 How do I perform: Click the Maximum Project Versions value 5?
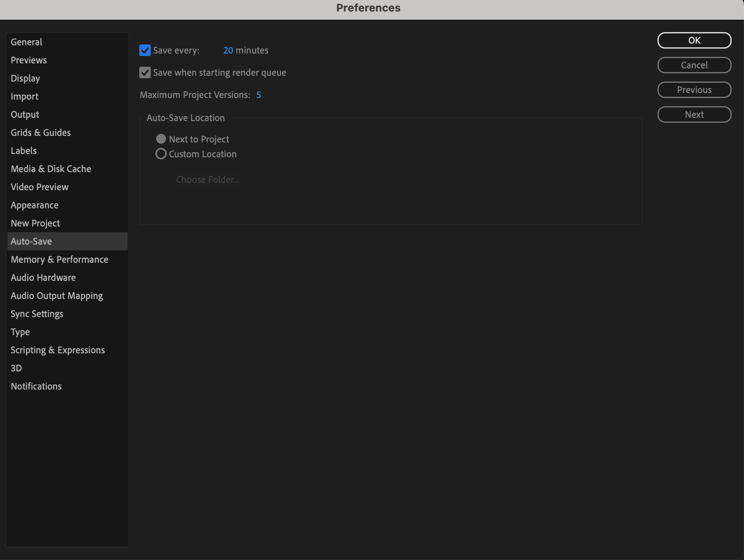259,95
